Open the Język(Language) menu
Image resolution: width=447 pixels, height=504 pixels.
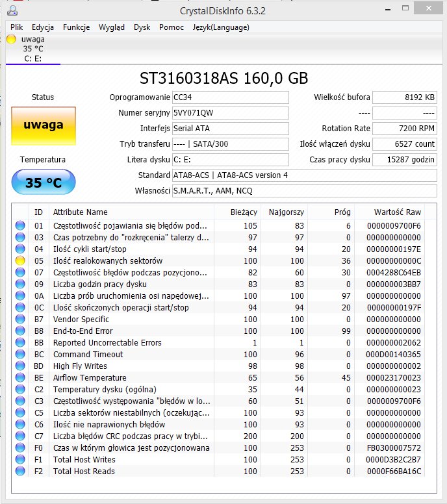(x=221, y=27)
